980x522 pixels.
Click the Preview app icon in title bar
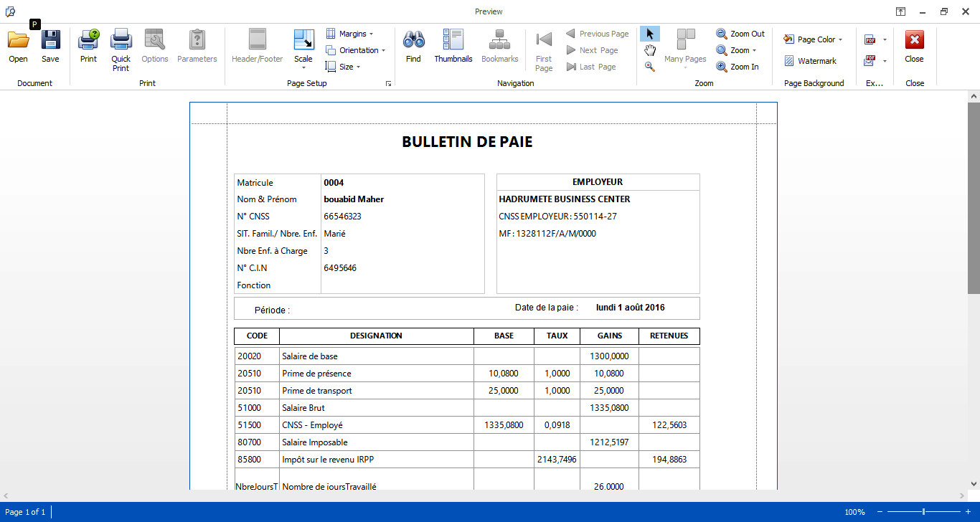click(10, 11)
